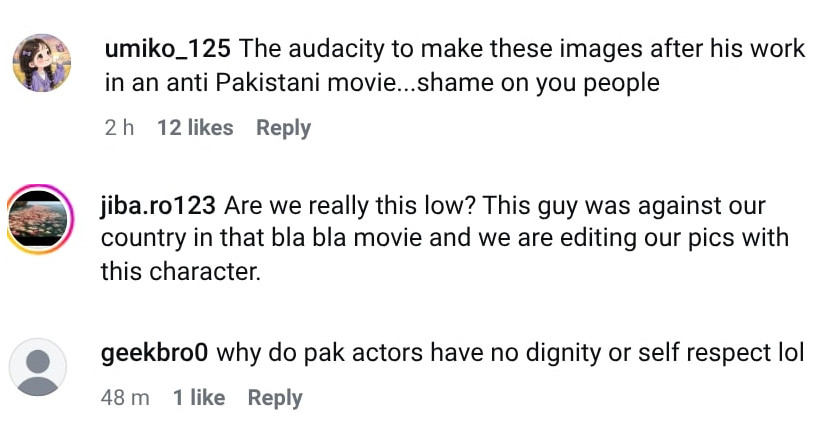This screenshot has width=832, height=427.
Task: Open the umiko_125 username profile
Action: pyautogui.click(x=167, y=48)
